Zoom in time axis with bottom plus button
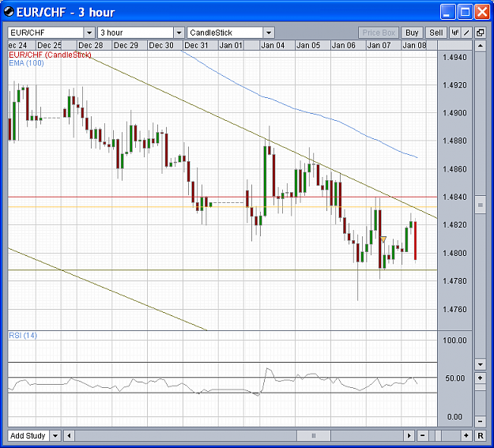Screen dimensions: 494x448 466,435
